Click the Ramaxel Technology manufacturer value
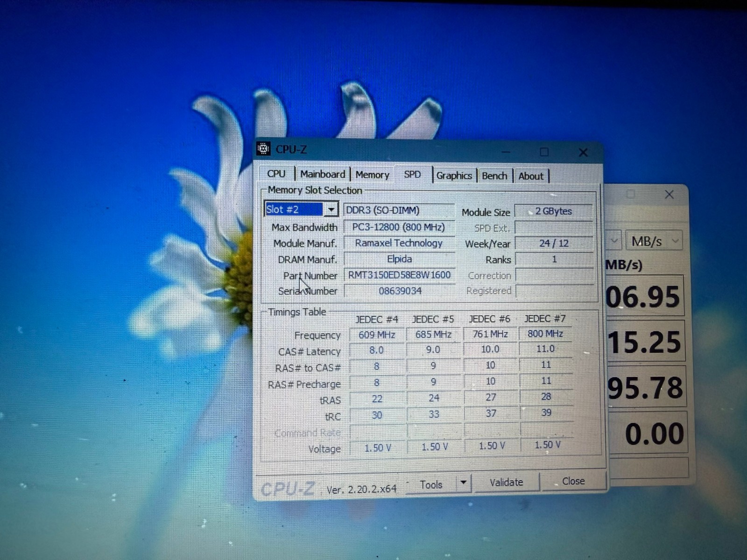 (399, 243)
